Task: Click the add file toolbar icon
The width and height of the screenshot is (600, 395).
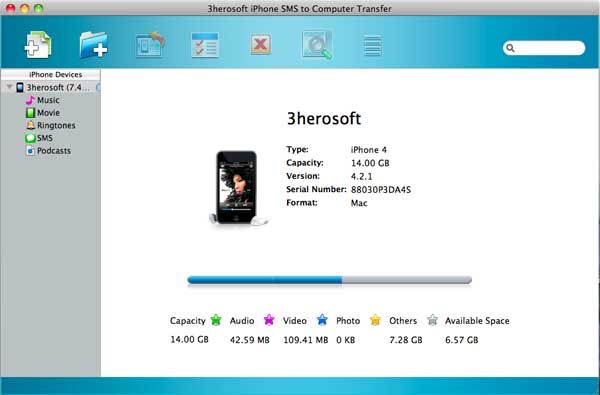Action: pos(38,45)
